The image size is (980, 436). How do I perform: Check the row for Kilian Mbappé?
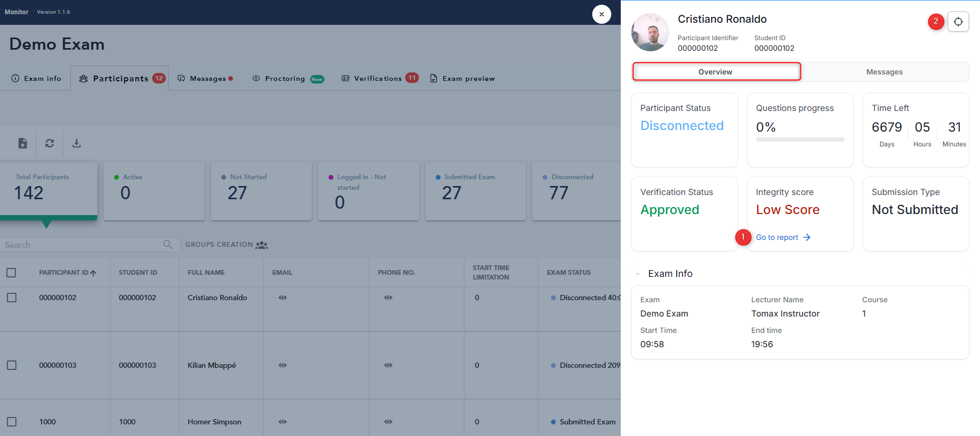click(x=11, y=365)
